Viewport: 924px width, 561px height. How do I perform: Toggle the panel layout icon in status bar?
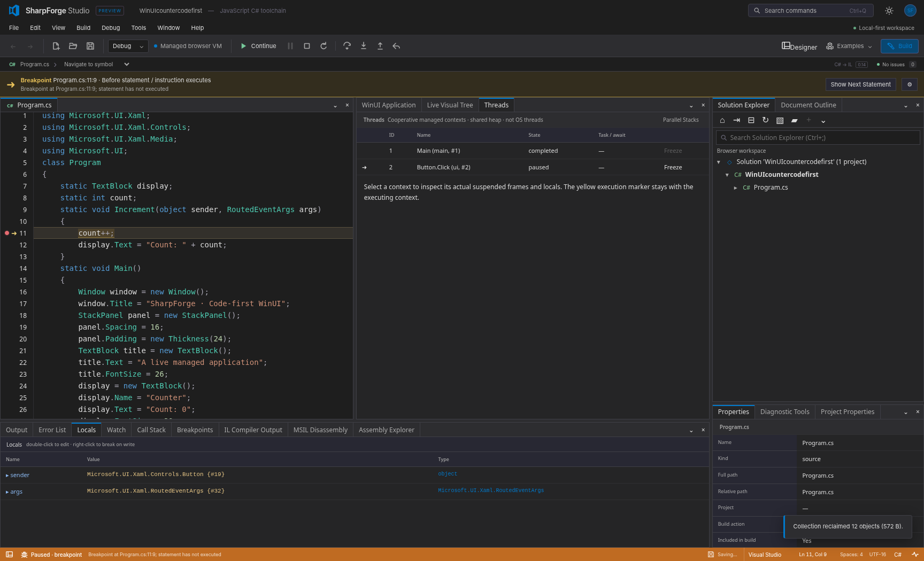pyautogui.click(x=9, y=555)
